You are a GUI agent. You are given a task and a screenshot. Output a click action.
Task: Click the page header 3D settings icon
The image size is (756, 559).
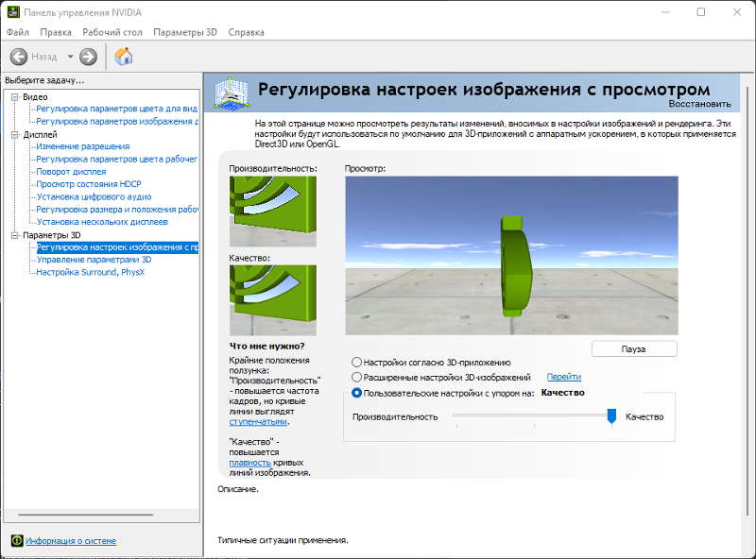231,93
